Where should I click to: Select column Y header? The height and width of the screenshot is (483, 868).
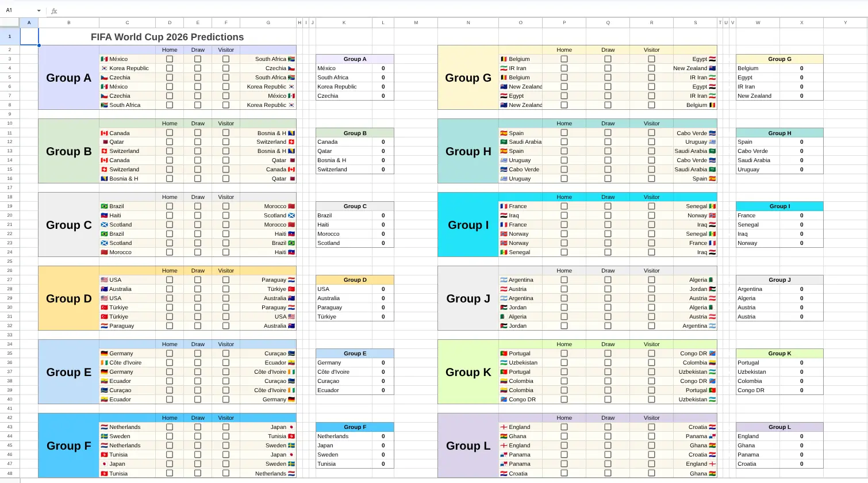pyautogui.click(x=846, y=22)
